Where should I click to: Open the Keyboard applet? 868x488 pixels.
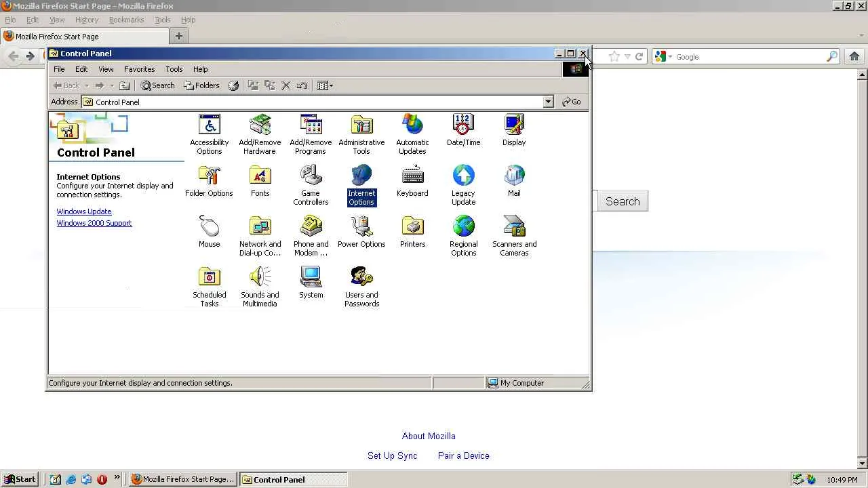pos(412,181)
